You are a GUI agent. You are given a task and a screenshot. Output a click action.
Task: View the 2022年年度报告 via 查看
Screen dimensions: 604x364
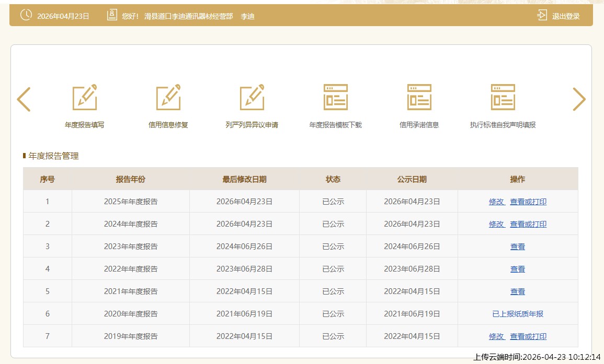(x=518, y=269)
